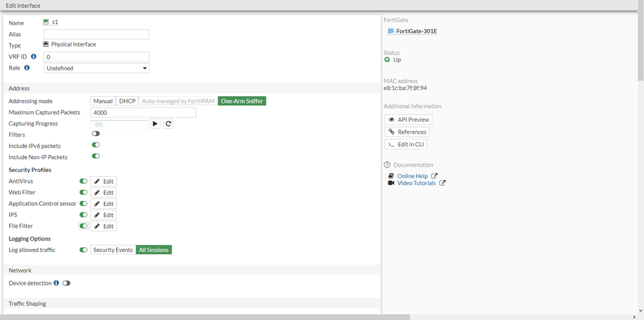Click the Alias input field
This screenshot has height=320, width=644.
click(97, 35)
